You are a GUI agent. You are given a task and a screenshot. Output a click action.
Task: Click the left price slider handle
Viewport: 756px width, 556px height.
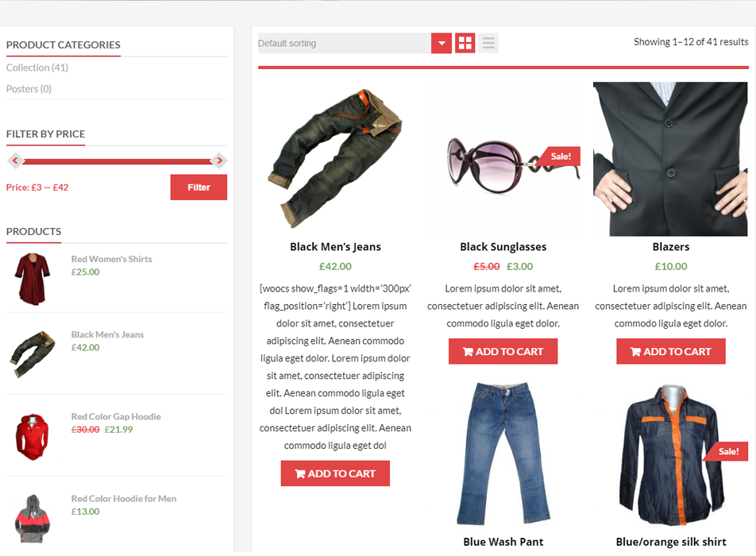[x=15, y=160]
